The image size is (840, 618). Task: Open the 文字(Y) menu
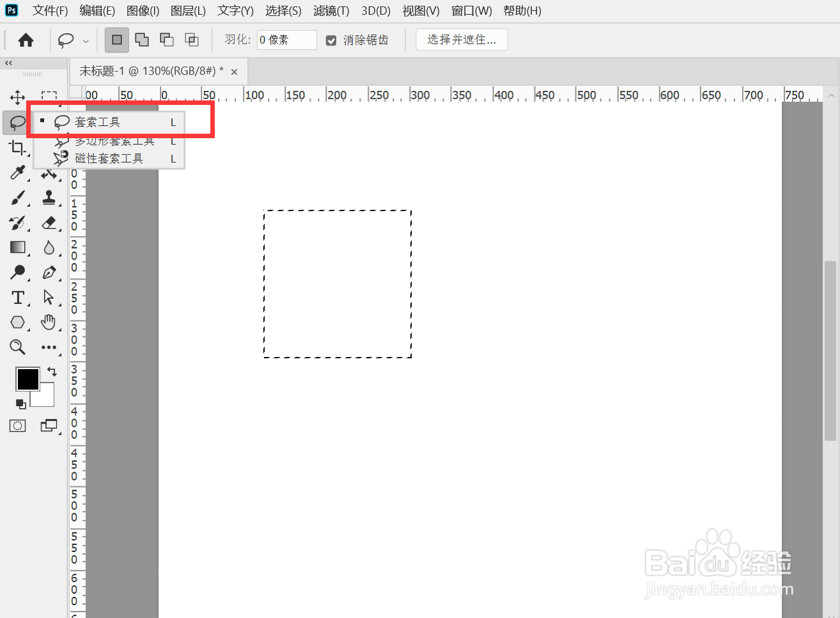[x=235, y=11]
